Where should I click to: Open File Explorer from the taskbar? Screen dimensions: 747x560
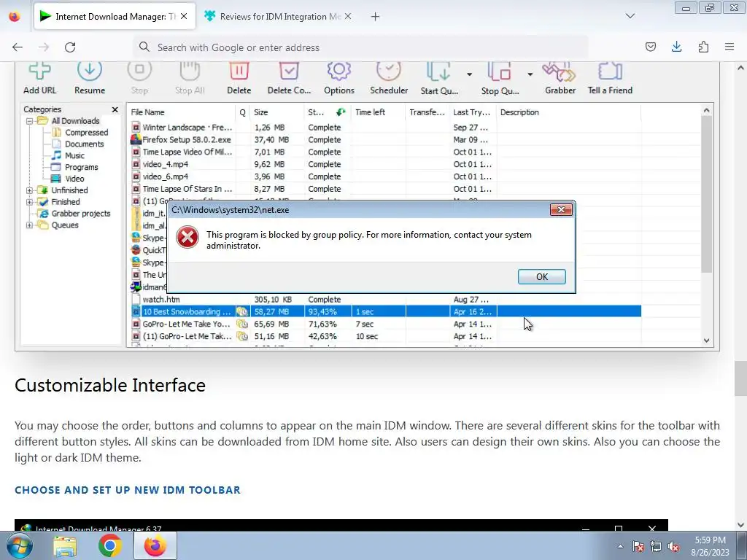[x=65, y=545]
